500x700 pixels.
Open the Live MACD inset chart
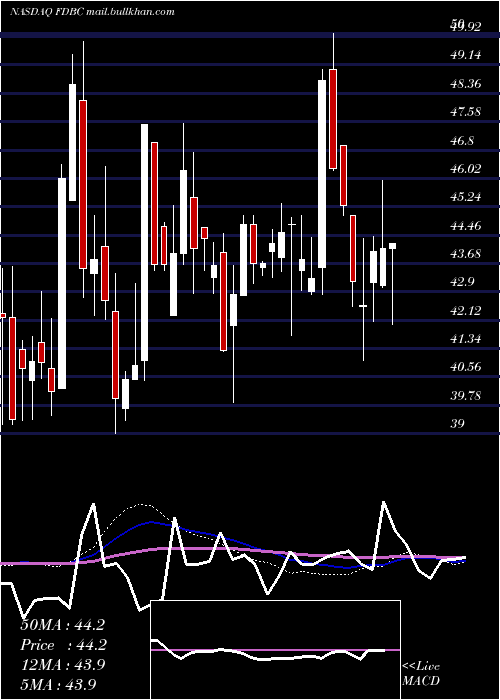275,650
